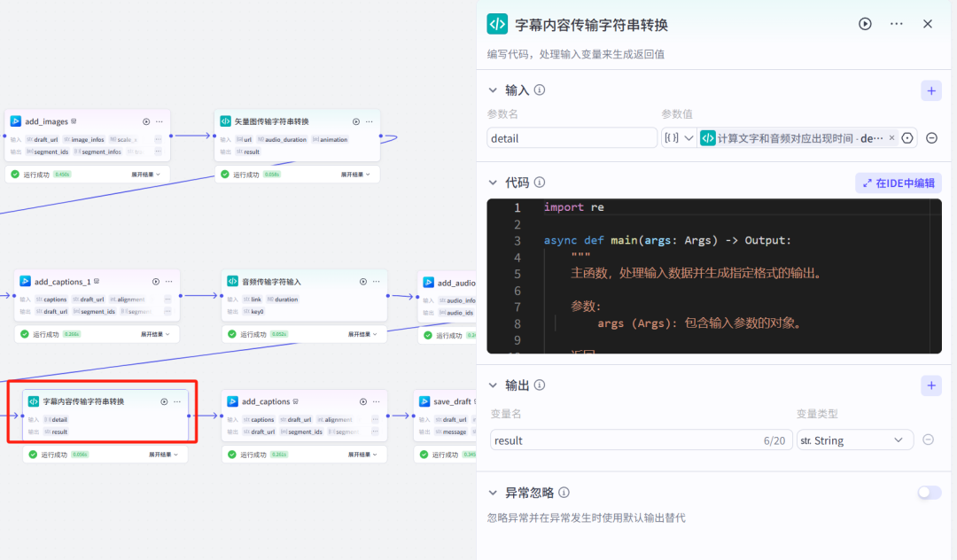Add a new input parameter with the plus button
The height and width of the screenshot is (560, 957).
click(930, 90)
